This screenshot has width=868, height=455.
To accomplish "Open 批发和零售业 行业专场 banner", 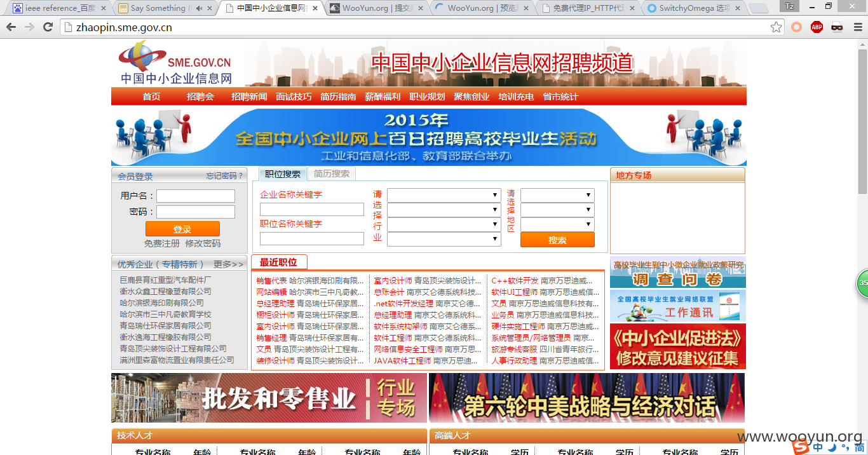I will [269, 398].
